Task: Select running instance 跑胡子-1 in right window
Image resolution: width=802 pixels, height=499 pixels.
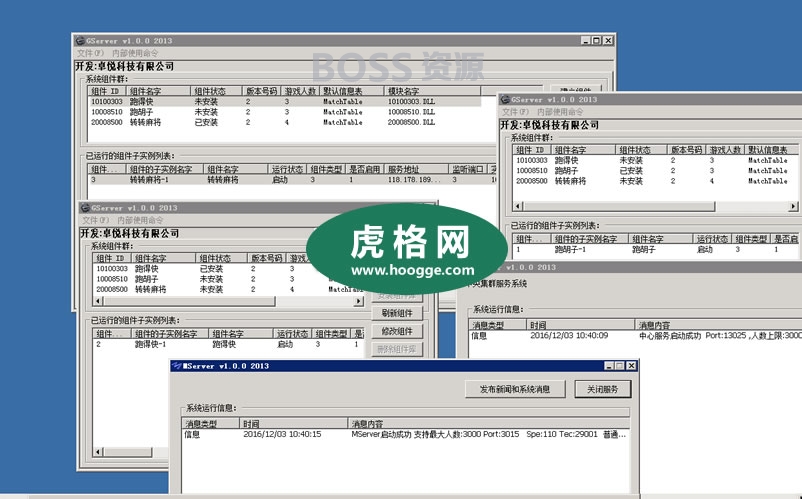Action: (656, 250)
